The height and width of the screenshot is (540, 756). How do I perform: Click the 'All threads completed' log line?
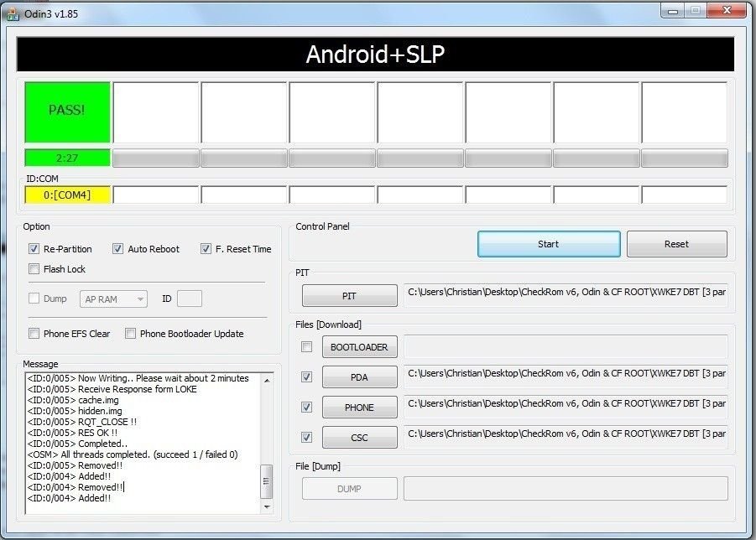coord(133,454)
